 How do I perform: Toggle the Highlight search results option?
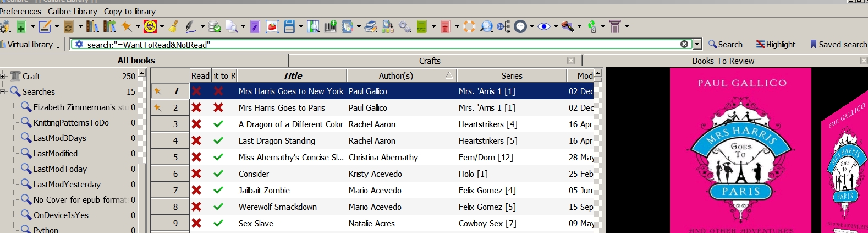point(776,44)
